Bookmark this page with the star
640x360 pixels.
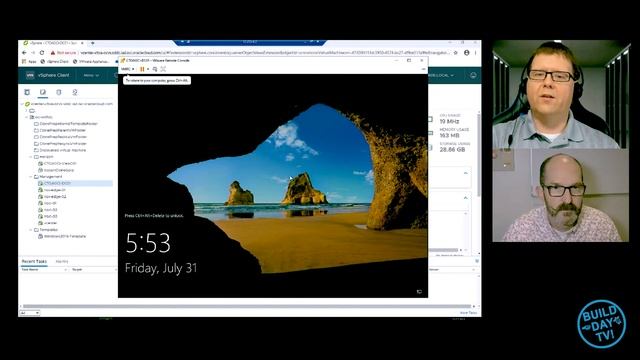click(456, 53)
